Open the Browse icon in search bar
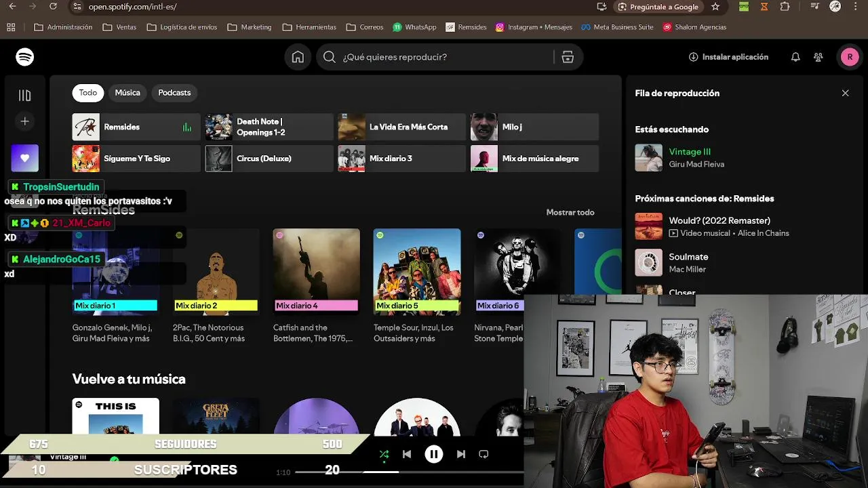Viewport: 868px width, 488px height. point(568,57)
